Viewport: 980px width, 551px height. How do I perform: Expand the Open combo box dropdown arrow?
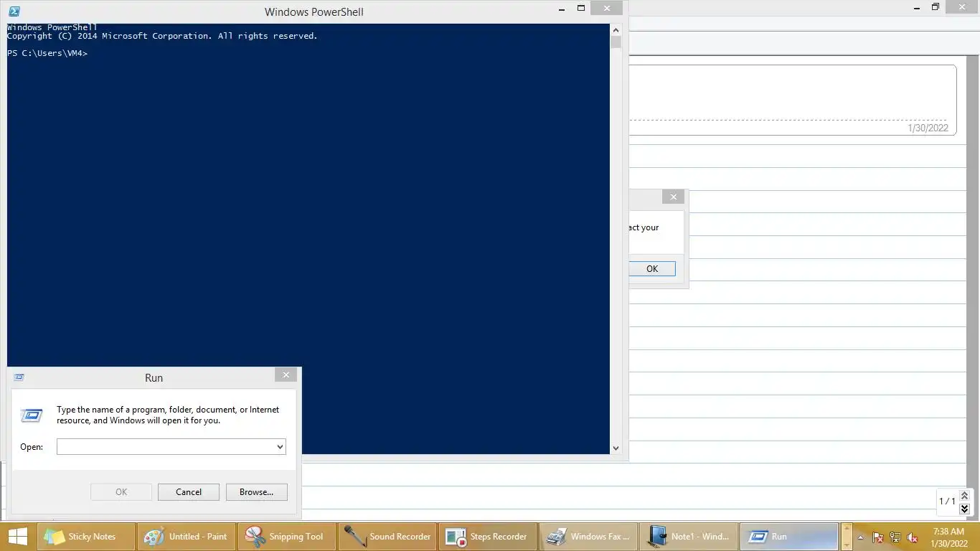pyautogui.click(x=280, y=446)
